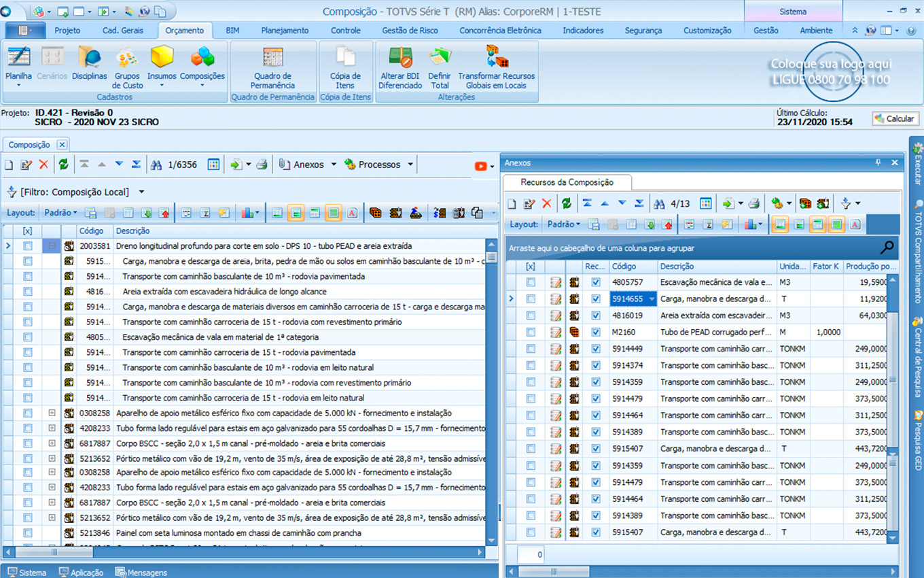Switch to the Planejamento ribbon tab

click(x=285, y=31)
